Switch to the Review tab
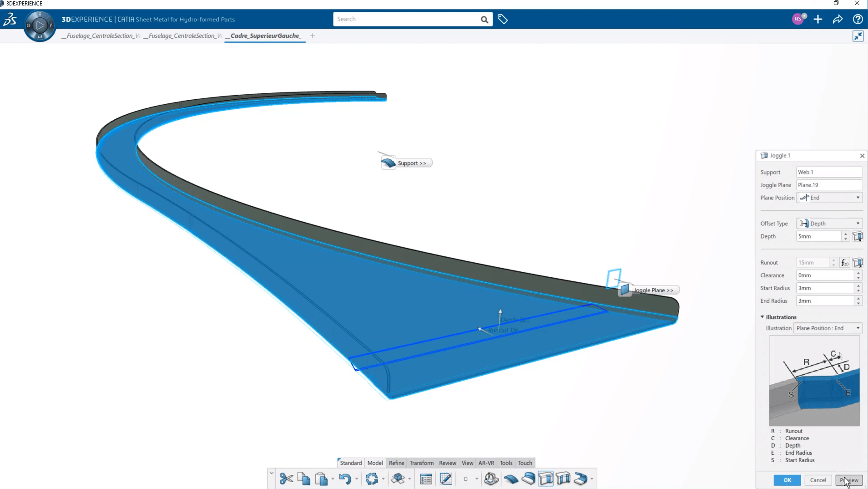The width and height of the screenshot is (868, 489). point(447,463)
